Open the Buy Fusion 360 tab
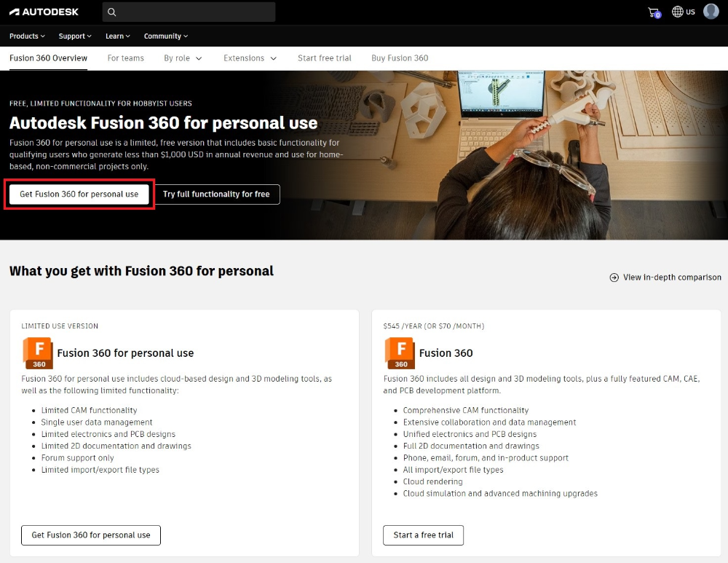 click(400, 58)
